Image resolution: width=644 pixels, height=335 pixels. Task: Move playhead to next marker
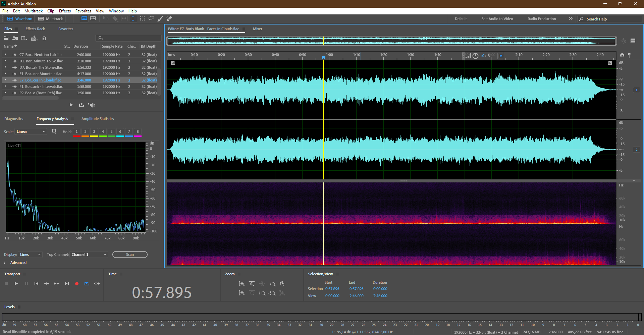67,284
